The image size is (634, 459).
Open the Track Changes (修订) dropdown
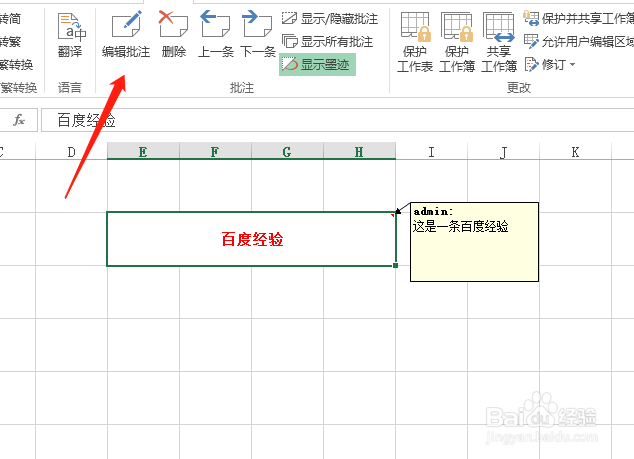550,64
